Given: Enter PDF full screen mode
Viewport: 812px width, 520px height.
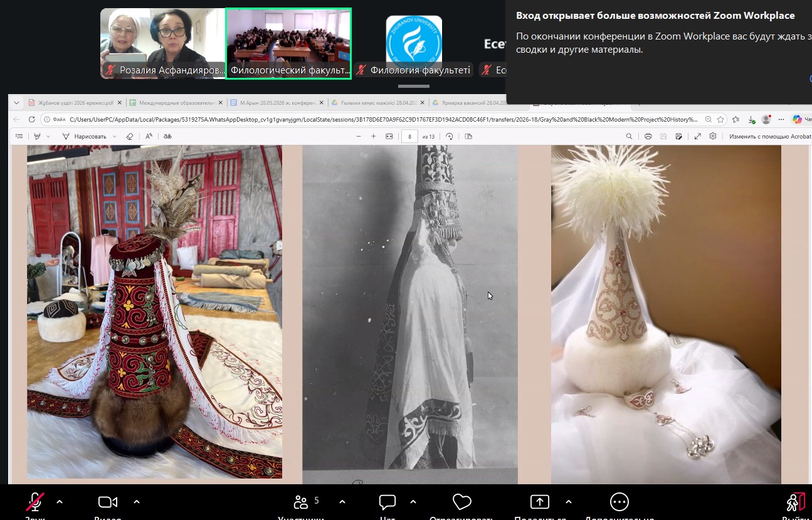Looking at the screenshot, I should point(697,136).
